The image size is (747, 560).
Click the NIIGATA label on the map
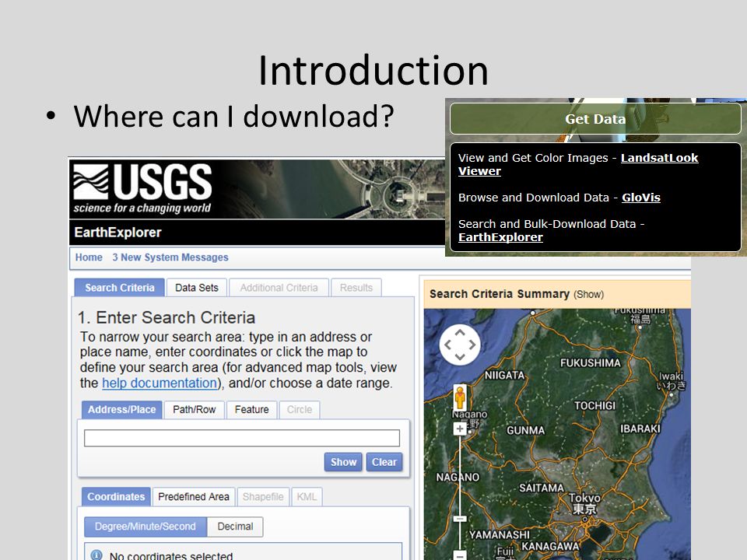point(504,375)
